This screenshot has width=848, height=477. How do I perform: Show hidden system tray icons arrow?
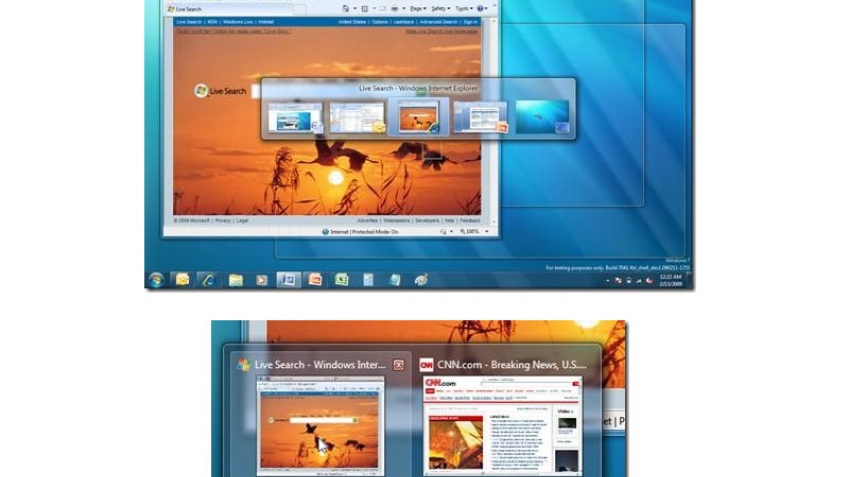(607, 281)
